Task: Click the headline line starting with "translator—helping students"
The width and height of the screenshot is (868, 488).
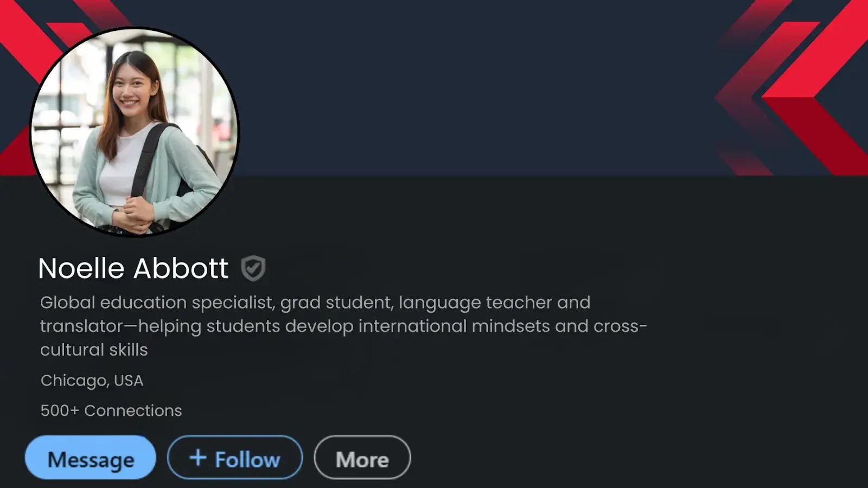Action: click(343, 326)
